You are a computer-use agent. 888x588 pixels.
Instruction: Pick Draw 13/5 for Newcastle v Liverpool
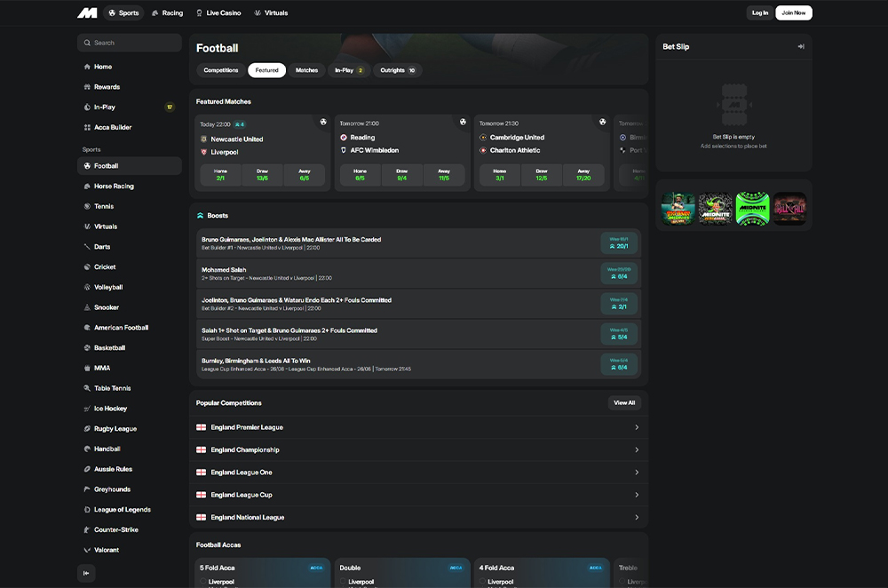coord(262,175)
